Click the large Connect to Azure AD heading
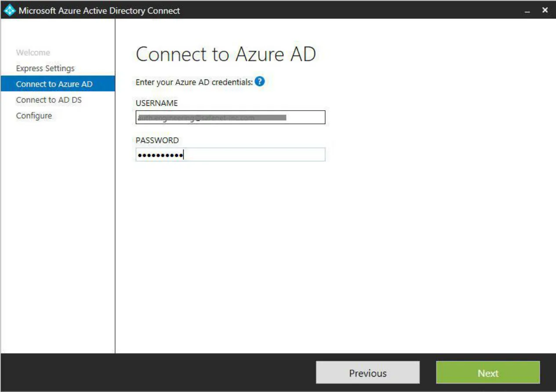The image size is (556, 392). [x=226, y=54]
